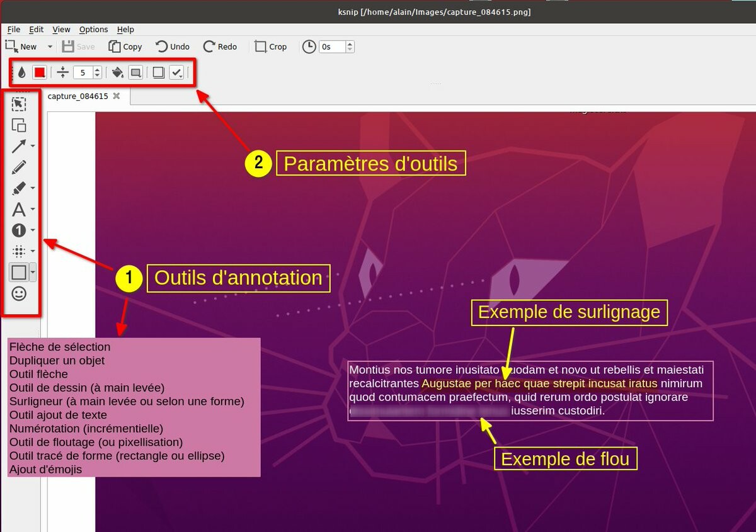
Task: Open the New capture mode dropdown arrow
Action: [x=50, y=47]
